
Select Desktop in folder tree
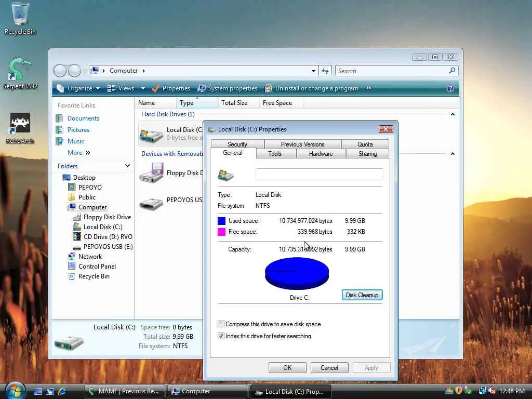coord(84,178)
